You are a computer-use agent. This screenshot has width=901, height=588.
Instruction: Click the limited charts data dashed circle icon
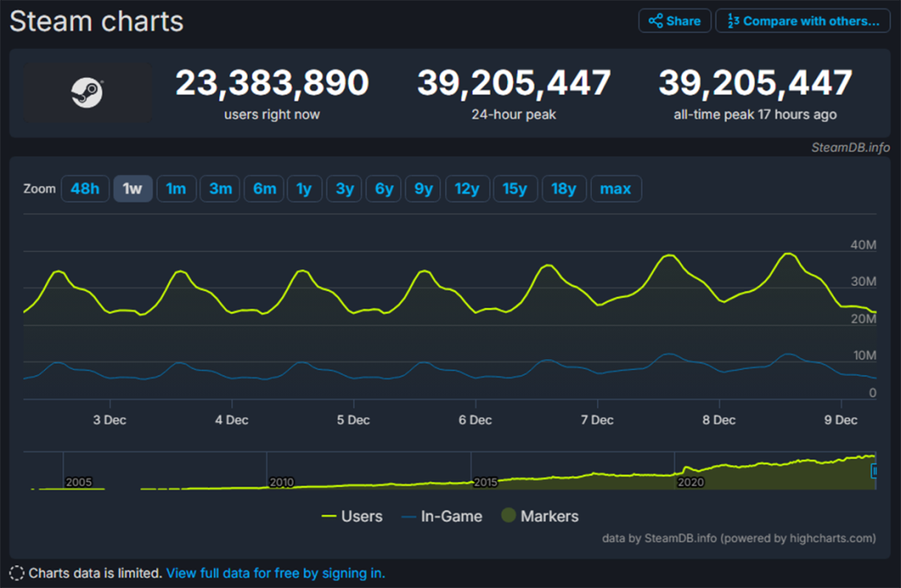point(16,573)
